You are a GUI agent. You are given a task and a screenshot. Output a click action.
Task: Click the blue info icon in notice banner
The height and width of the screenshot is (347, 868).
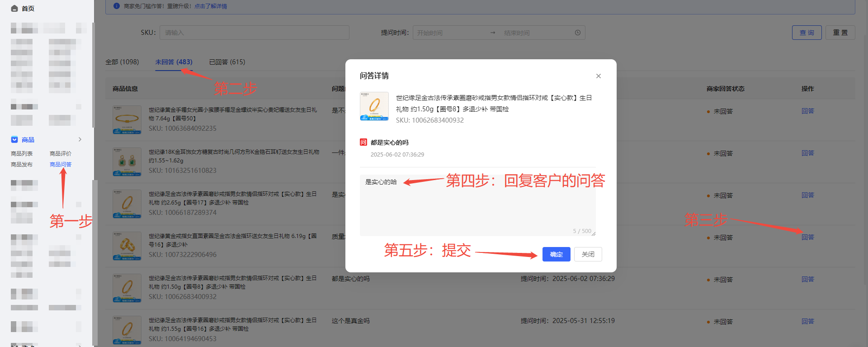117,6
